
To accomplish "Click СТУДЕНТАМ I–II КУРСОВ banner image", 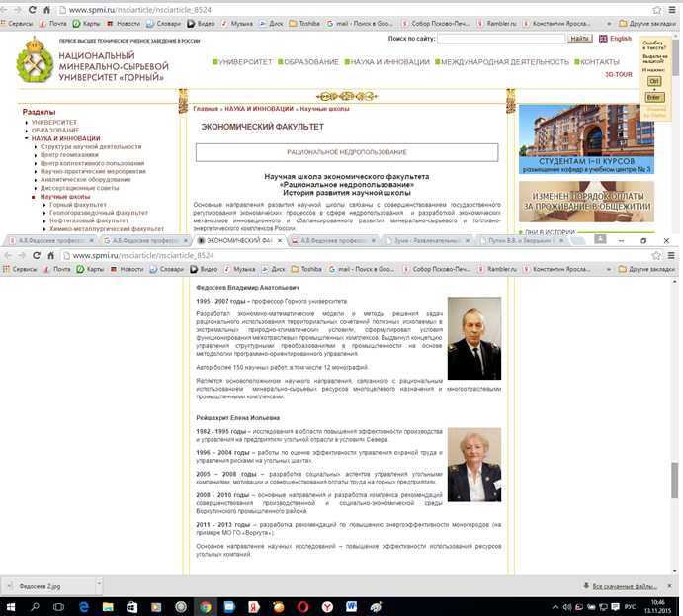I will [x=586, y=139].
